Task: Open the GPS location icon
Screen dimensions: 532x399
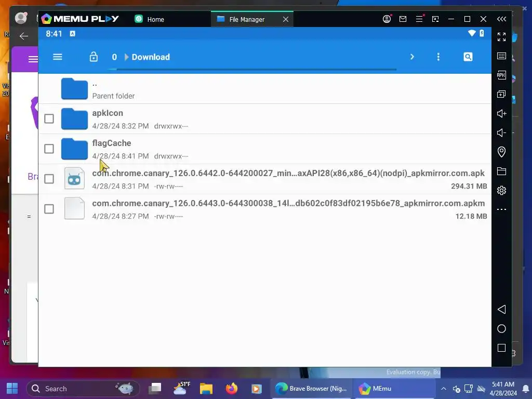Action: pos(501,152)
